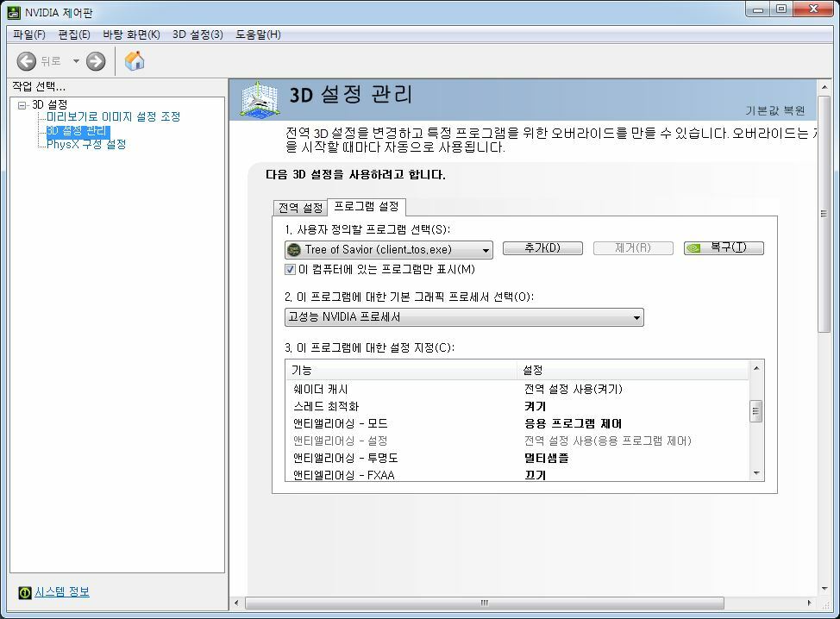Click the Back arrow toolbar icon
This screenshot has width=840, height=619.
(x=26, y=61)
